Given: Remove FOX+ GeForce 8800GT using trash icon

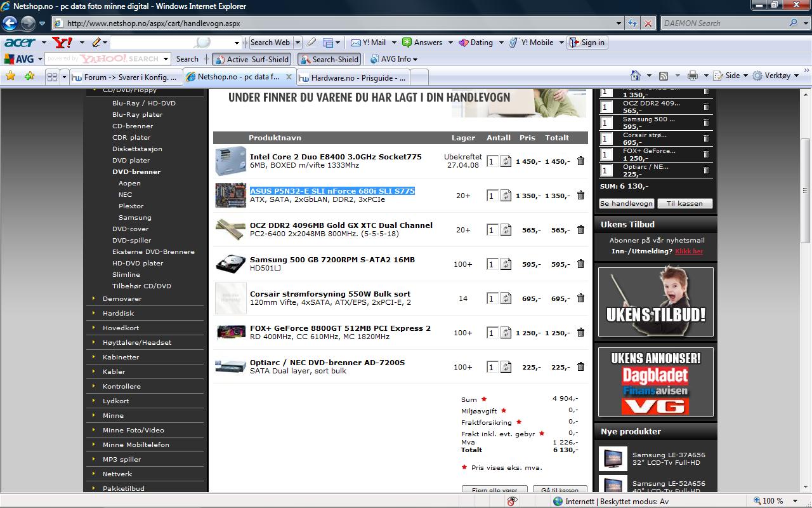Looking at the screenshot, I should [580, 333].
